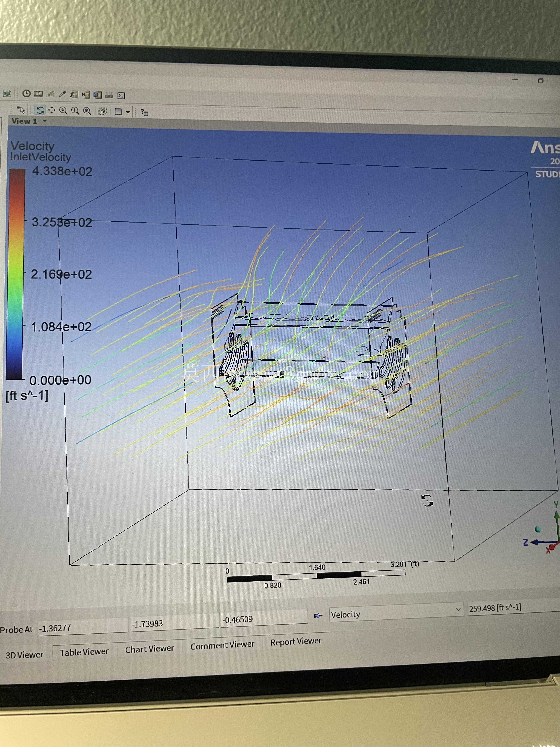
Task: Switch to the Table Viewer tab
Action: [84, 652]
